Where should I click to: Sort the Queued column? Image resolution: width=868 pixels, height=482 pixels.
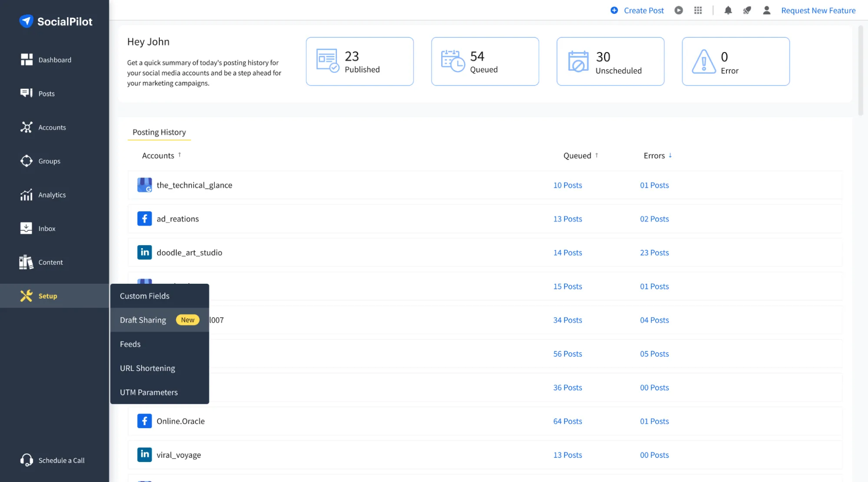coord(597,155)
